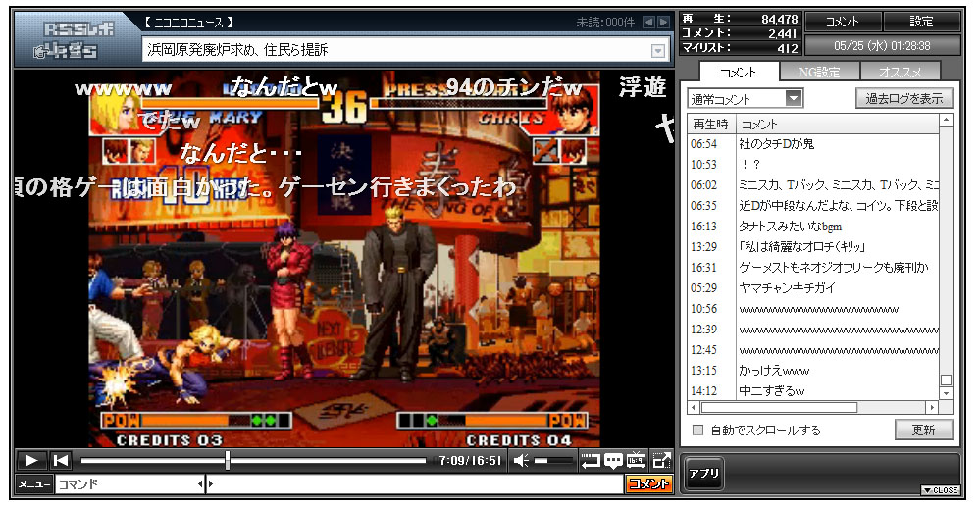Click comment list scroll down arrow
Image resolution: width=980 pixels, height=507 pixels.
point(947,394)
